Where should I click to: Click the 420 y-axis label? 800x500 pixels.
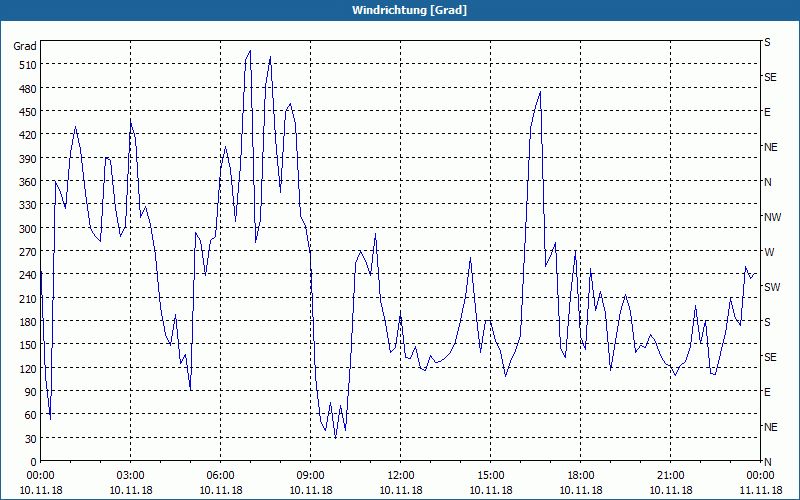click(x=28, y=135)
